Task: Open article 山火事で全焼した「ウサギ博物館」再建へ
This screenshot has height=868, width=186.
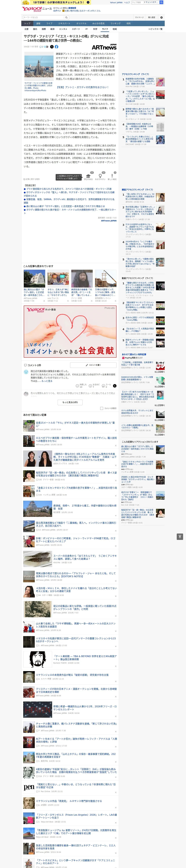Action: coord(76,625)
